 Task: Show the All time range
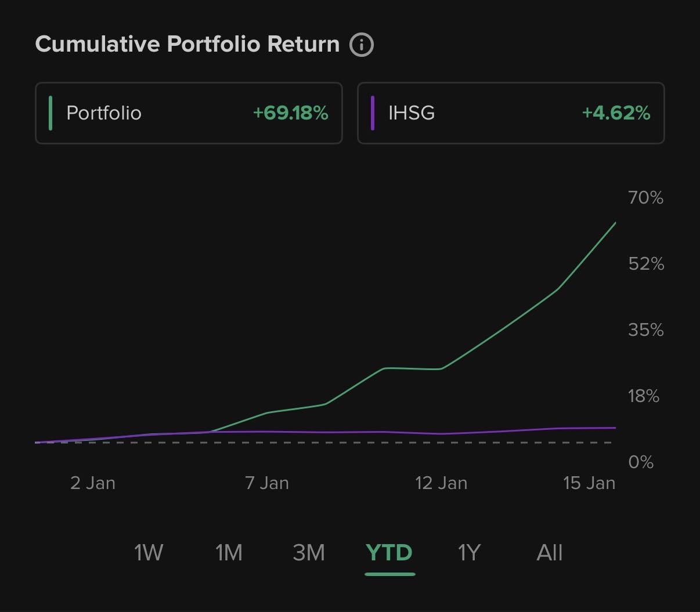(x=550, y=553)
